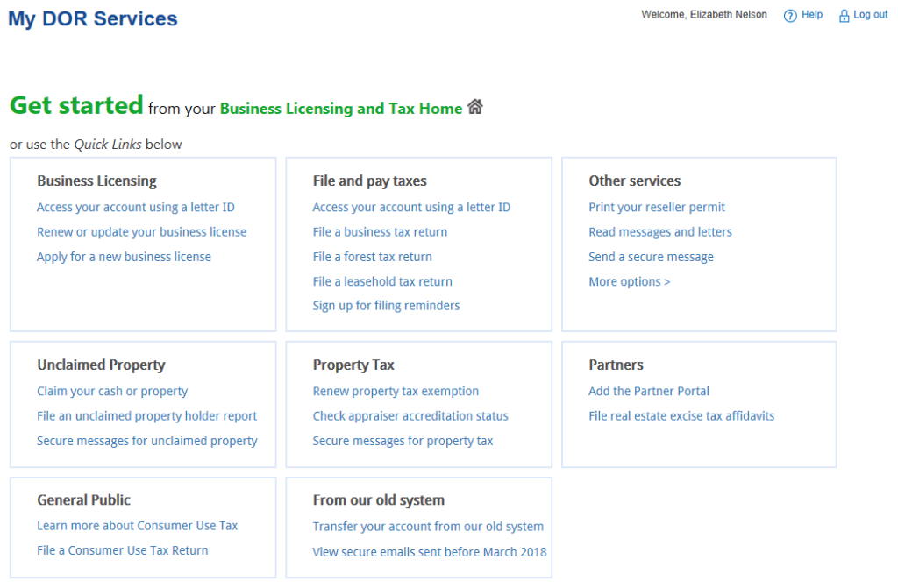The width and height of the screenshot is (898, 588).
Task: Sign up for filing reminders
Action: [387, 305]
